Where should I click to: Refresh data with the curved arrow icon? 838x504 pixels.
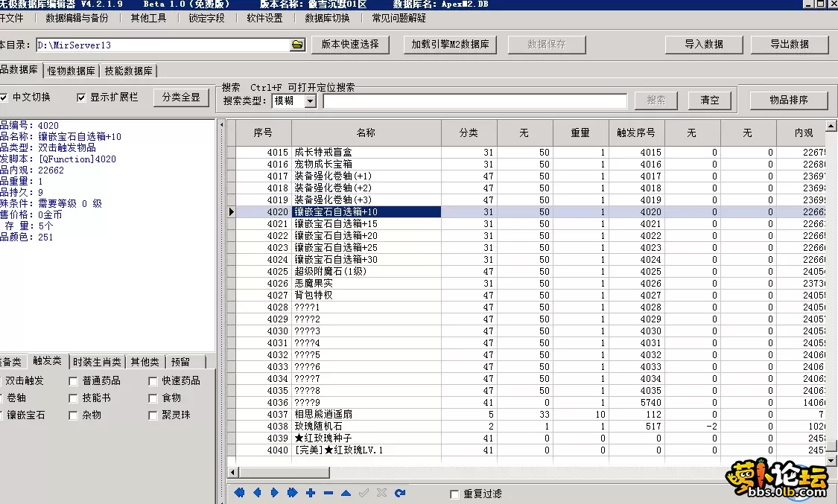(x=400, y=493)
